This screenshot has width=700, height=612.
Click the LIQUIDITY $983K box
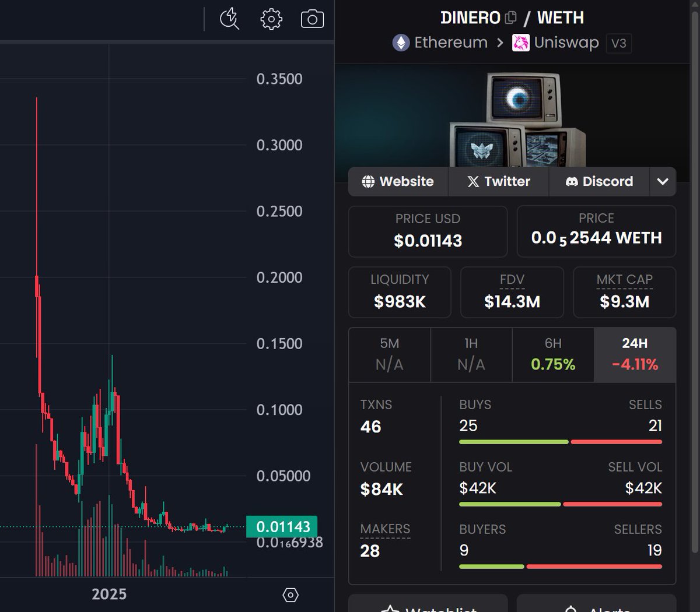400,292
